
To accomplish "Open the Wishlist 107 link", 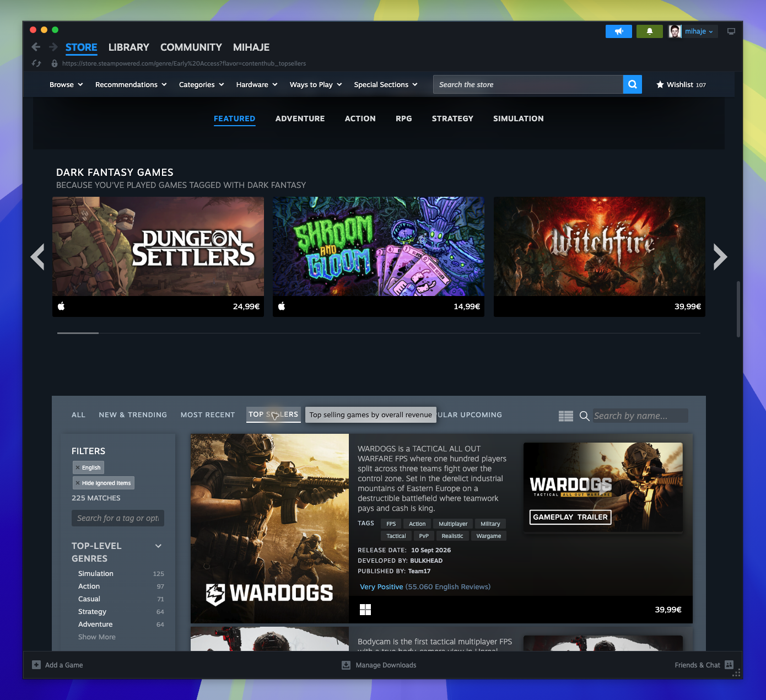I will tap(681, 84).
